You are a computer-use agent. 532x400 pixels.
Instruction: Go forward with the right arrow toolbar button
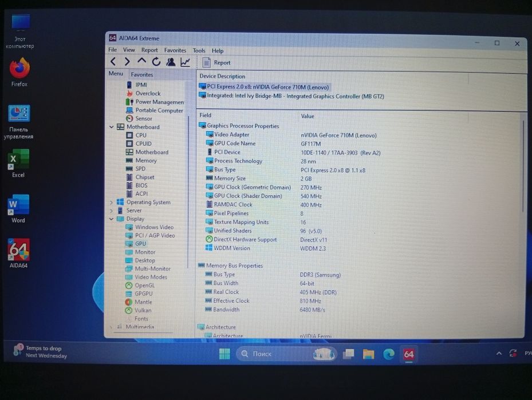click(127, 62)
